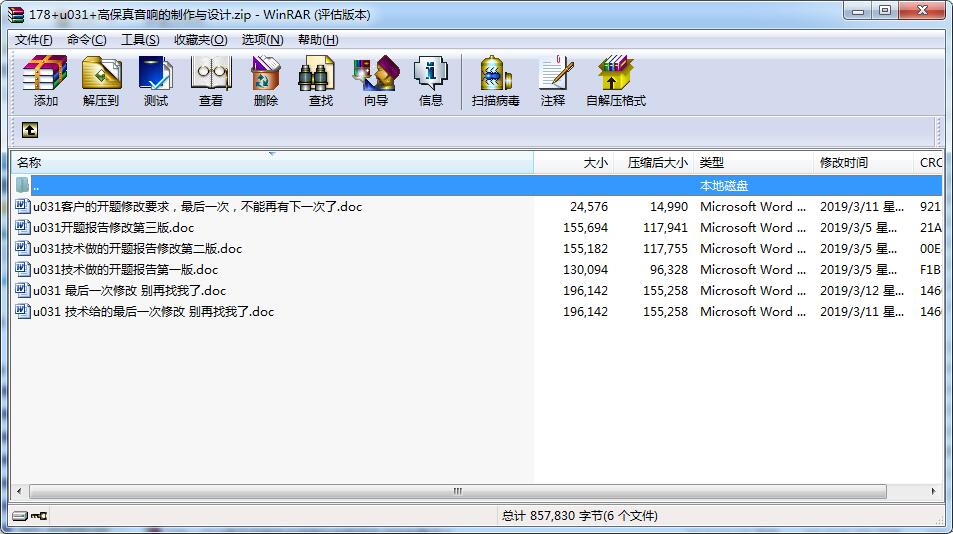
Task: Click Word icon of u031开题报告修改第三版.doc
Action: tap(22, 227)
